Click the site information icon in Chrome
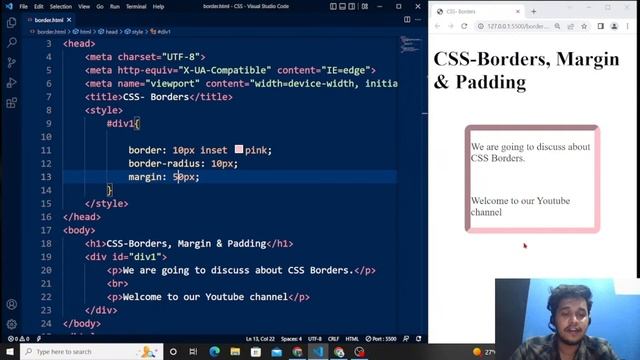Viewport: 640px width, 360px height. coord(481,26)
